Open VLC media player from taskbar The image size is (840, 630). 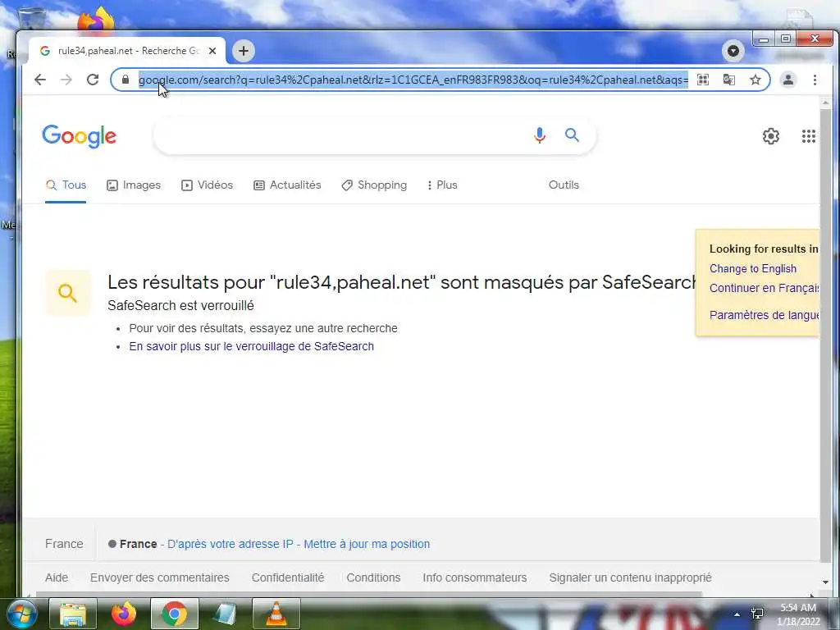276,614
